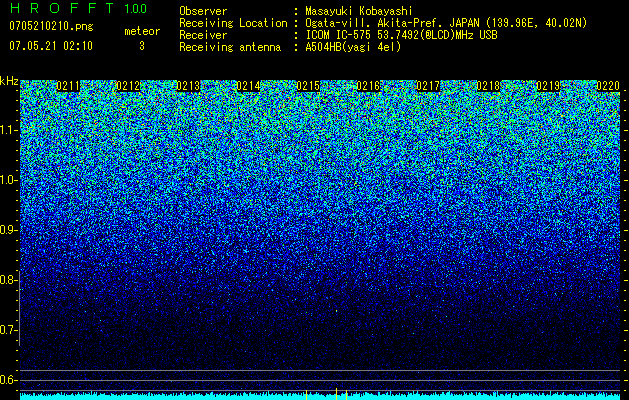Click the Receiving Location label
Screen dimensions: 629x400
tap(233, 23)
